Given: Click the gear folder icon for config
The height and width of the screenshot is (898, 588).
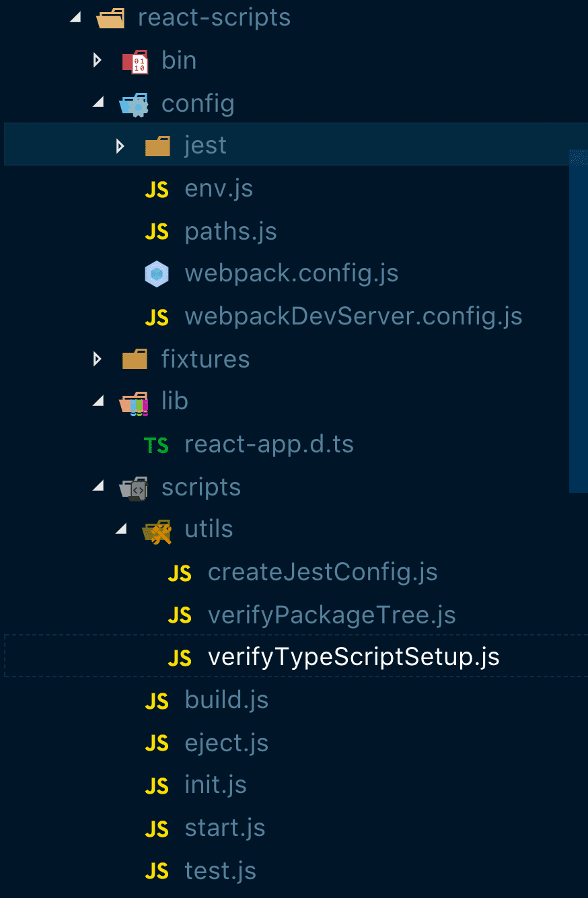Looking at the screenshot, I should click(x=134, y=104).
